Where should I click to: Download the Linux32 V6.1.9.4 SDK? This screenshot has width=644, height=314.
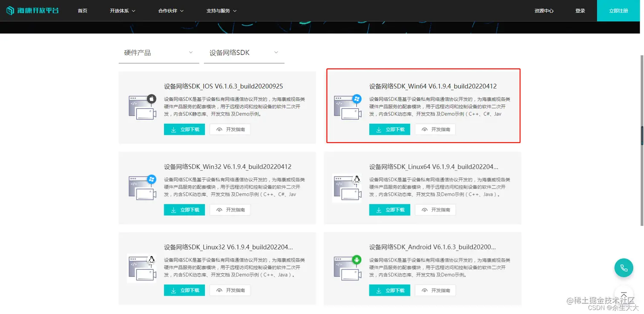184,290
